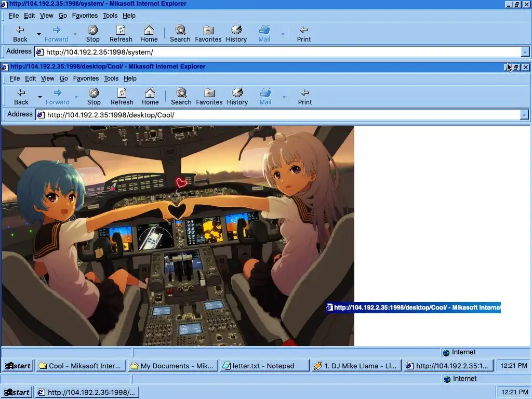This screenshot has height=399, width=532.
Task: Open History in the Cool window toolbar
Action: [237, 97]
